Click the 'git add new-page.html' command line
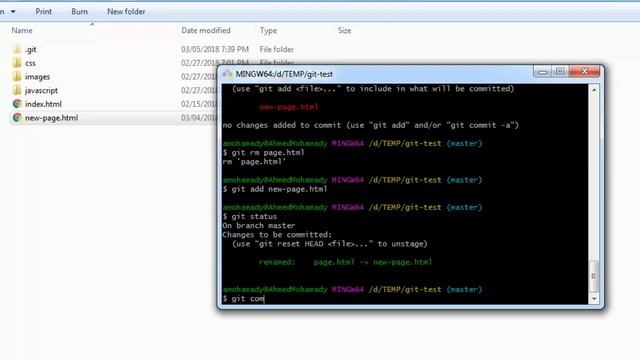The width and height of the screenshot is (640, 360). pyautogui.click(x=275, y=189)
